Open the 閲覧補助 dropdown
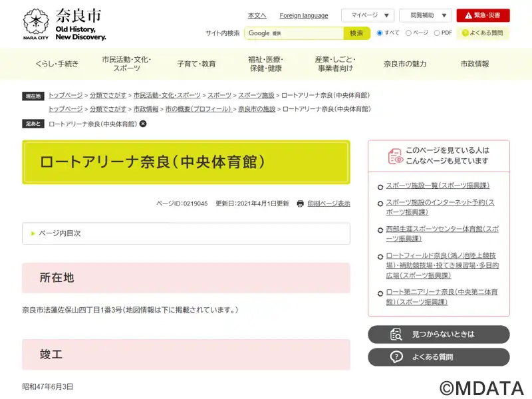Viewport: 532px width, 399px height. tap(426, 15)
